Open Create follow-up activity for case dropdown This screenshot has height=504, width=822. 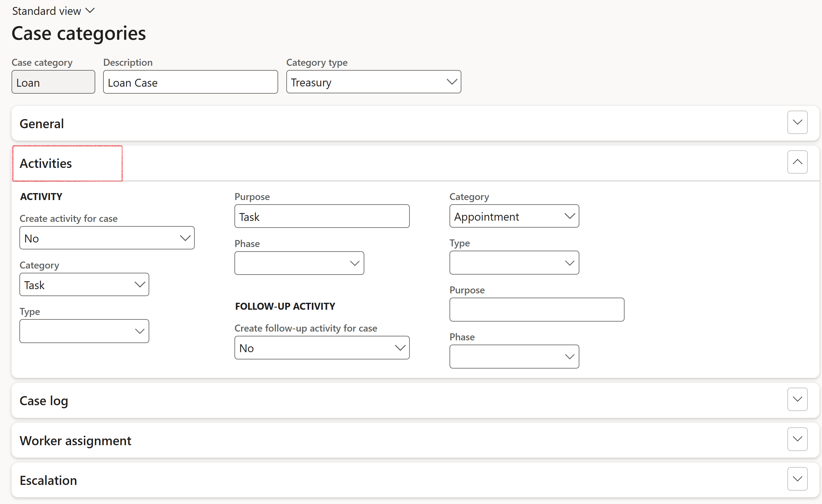point(322,348)
